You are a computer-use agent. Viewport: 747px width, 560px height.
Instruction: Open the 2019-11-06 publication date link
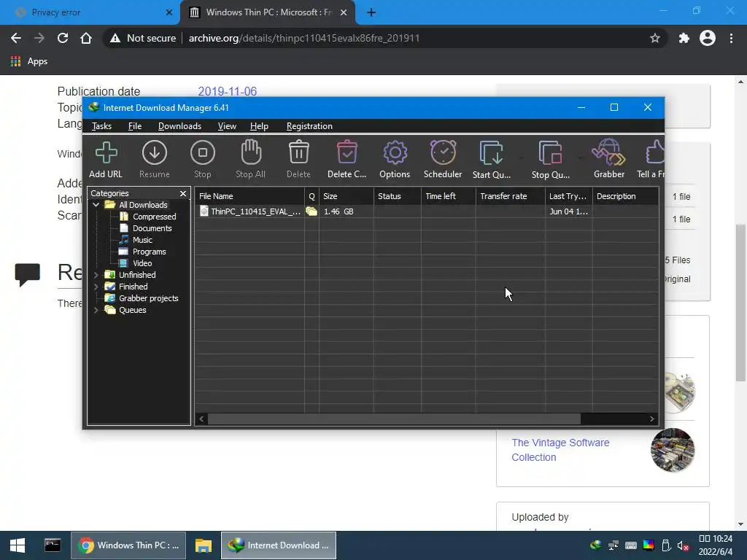[228, 91]
